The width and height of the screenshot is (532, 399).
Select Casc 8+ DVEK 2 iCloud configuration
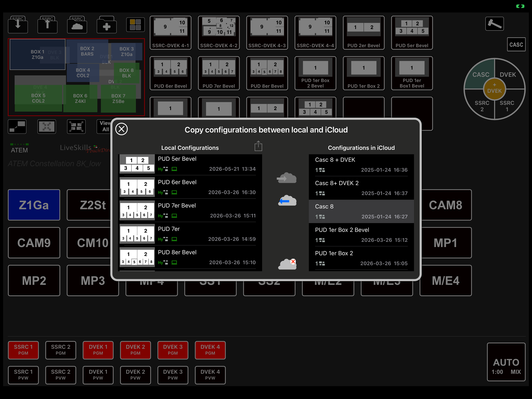pos(361,188)
